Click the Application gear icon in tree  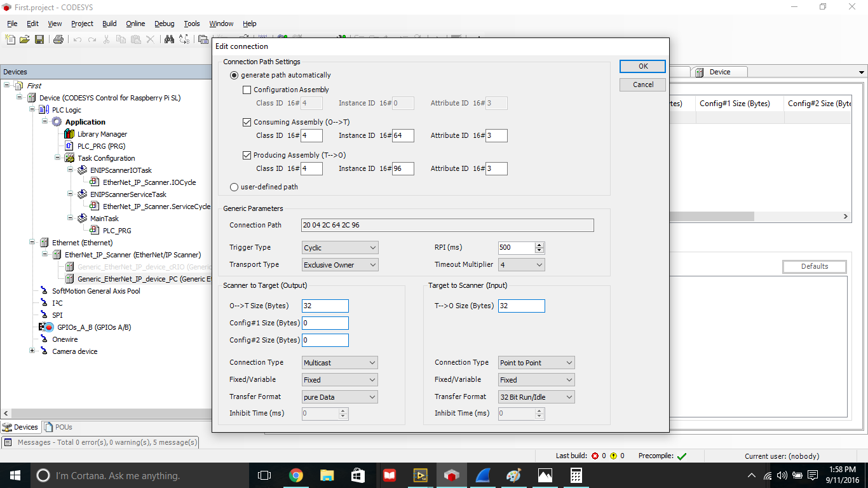[x=57, y=122]
